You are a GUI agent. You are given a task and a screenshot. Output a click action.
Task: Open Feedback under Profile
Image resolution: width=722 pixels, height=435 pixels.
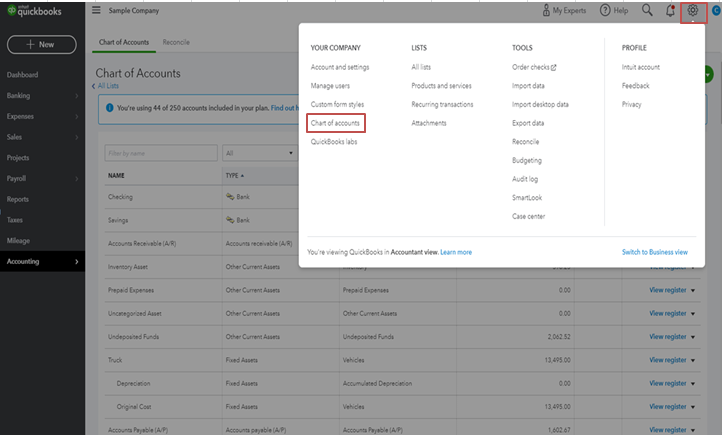click(635, 86)
